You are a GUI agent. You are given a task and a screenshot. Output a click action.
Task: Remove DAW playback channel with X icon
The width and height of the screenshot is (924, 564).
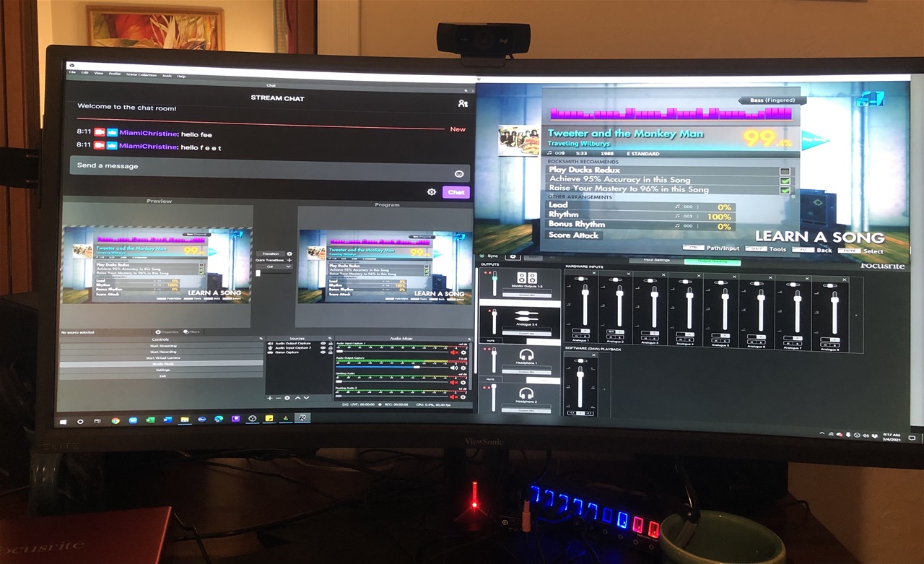593,355
